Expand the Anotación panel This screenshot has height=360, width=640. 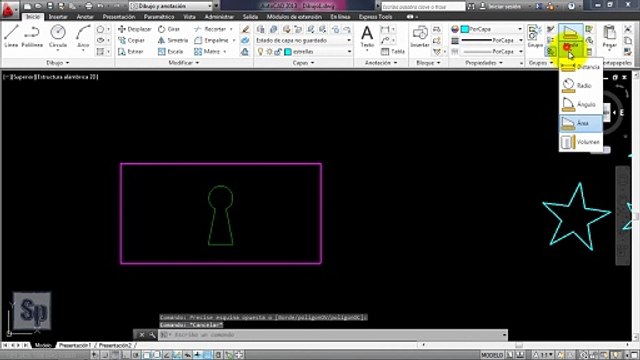(x=380, y=63)
